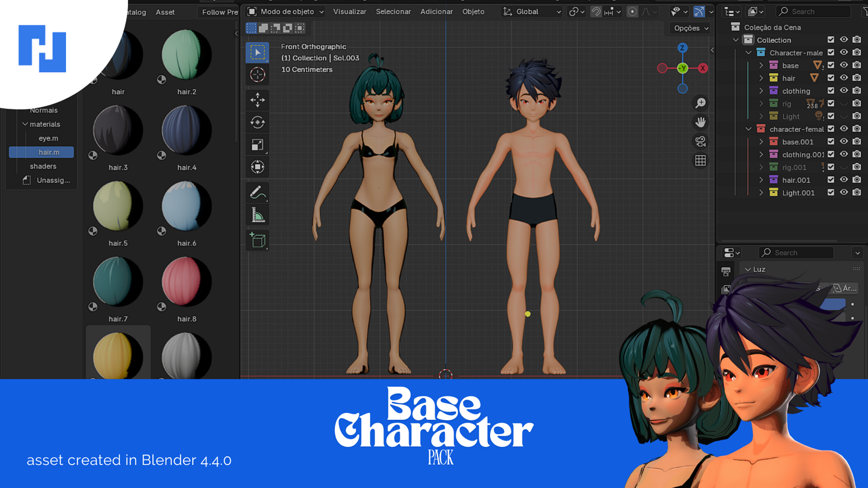Open the Adicionar menu
This screenshot has width=868, height=488.
436,12
